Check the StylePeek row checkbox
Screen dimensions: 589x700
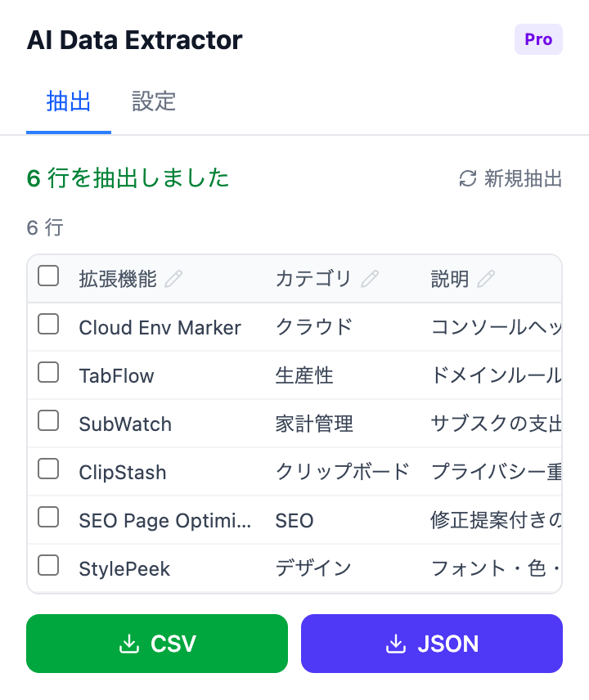pyautogui.click(x=48, y=565)
